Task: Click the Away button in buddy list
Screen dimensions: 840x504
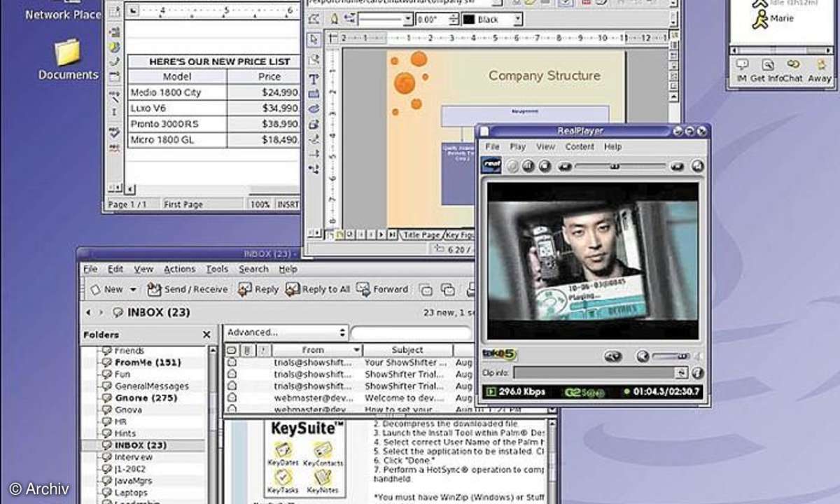Action: click(x=819, y=71)
